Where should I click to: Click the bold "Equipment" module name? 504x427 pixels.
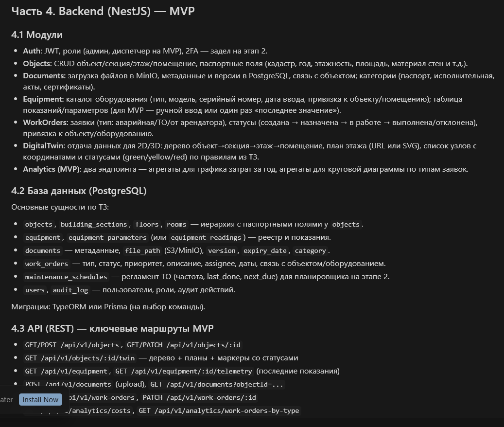coord(43,99)
